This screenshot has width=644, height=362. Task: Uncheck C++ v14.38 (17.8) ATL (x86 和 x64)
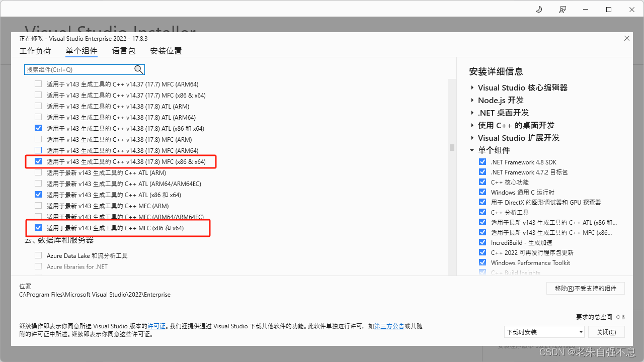tap(38, 128)
